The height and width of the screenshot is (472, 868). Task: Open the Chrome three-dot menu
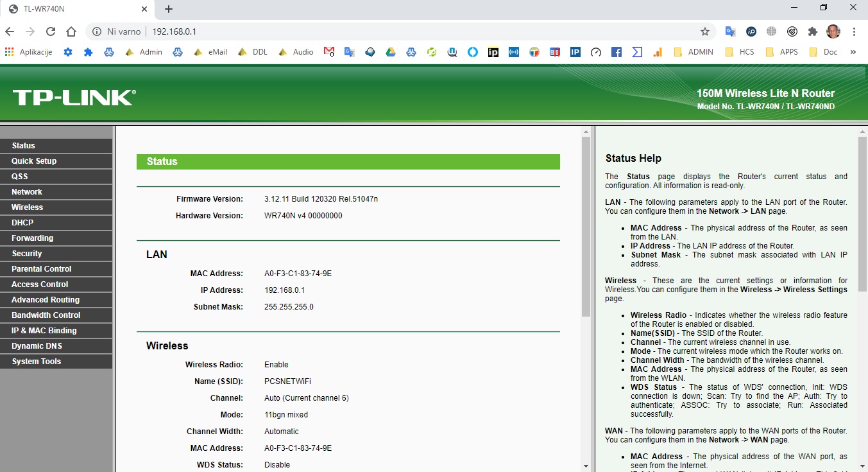[x=855, y=31]
